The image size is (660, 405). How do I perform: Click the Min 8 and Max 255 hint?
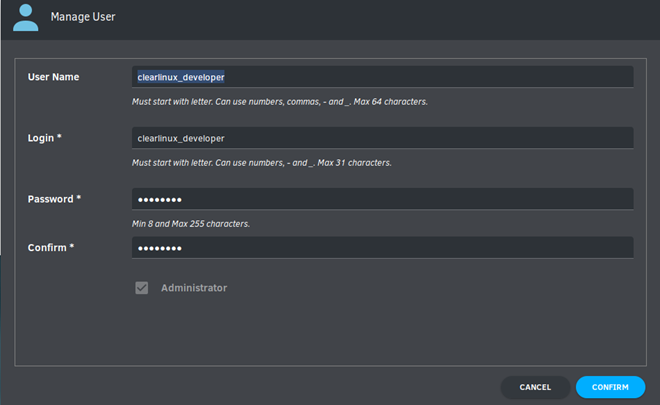(191, 224)
